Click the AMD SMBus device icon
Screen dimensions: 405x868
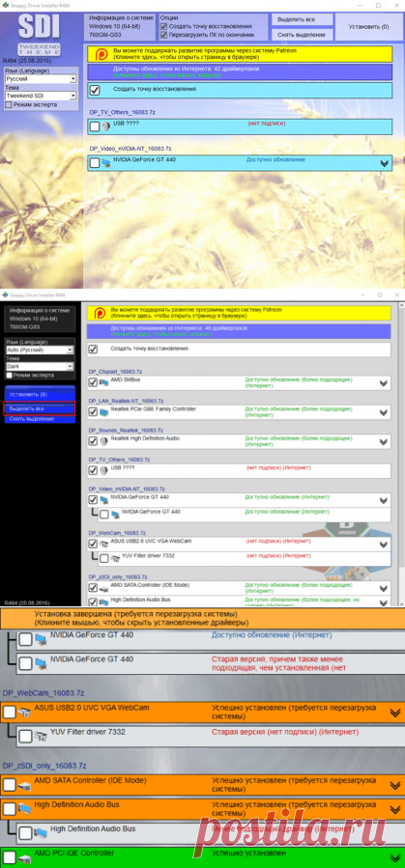[x=103, y=383]
